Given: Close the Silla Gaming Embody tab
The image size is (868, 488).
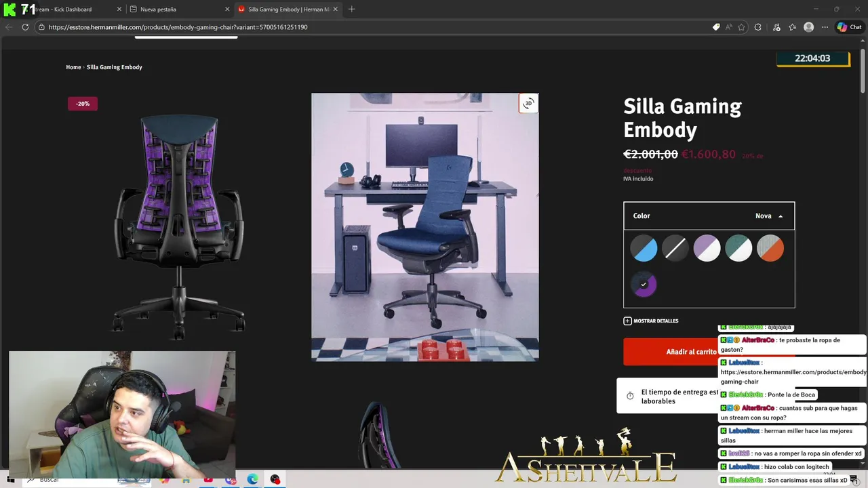Looking at the screenshot, I should [335, 9].
